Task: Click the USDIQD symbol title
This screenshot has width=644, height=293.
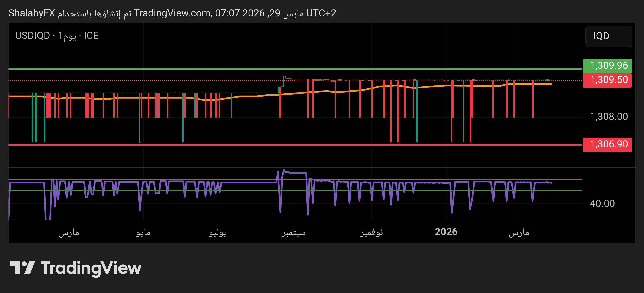Action: tap(33, 36)
